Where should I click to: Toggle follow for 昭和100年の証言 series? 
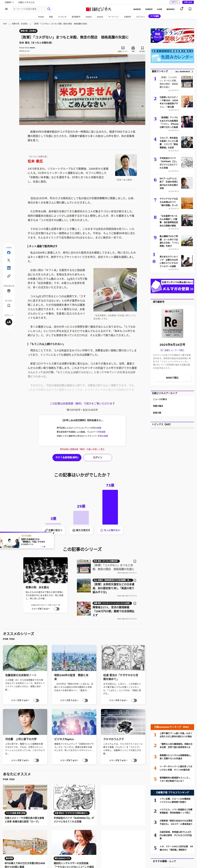pos(85,700)
